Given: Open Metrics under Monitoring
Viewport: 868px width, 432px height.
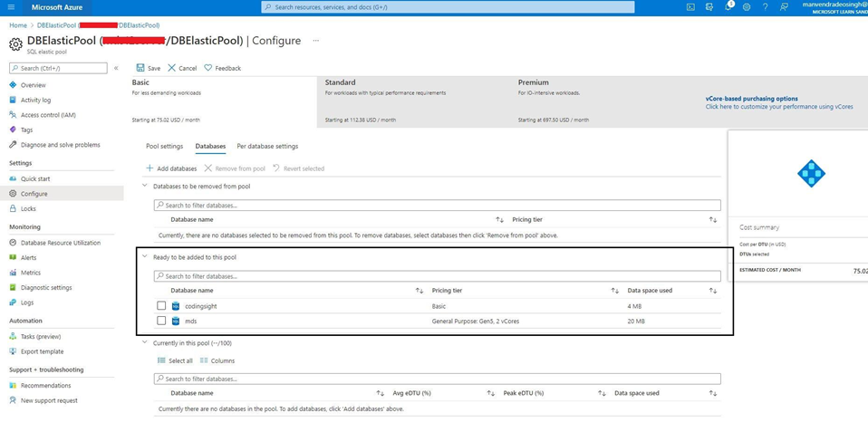Looking at the screenshot, I should (31, 273).
